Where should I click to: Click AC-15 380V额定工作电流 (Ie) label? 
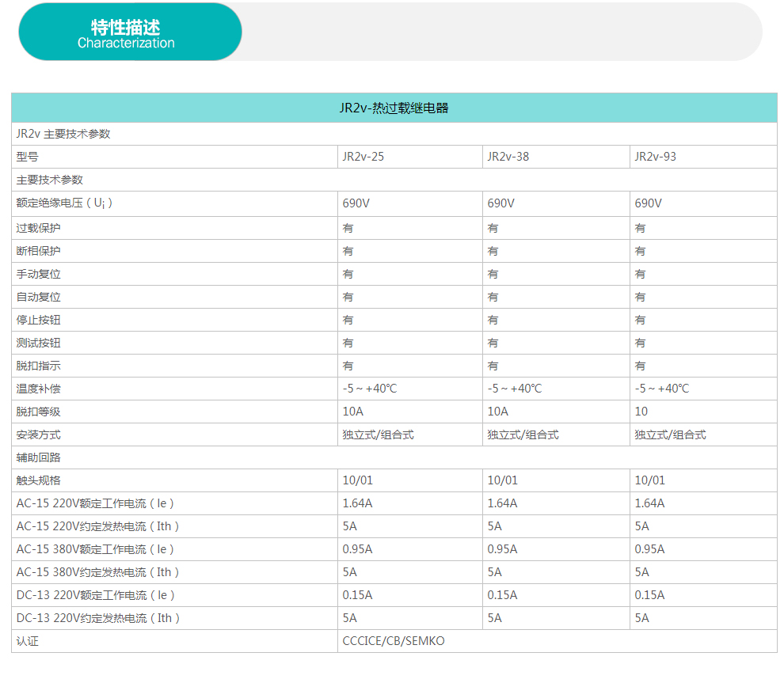[x=95, y=549]
